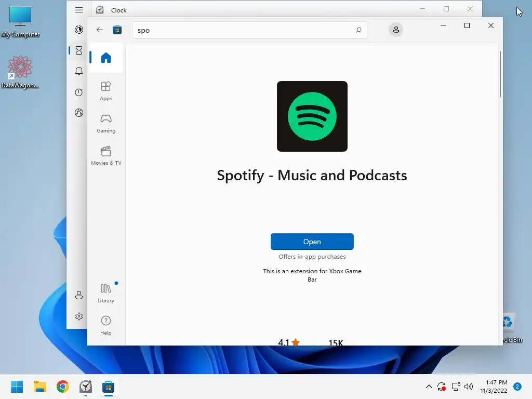Select Recycle Bin desktop icon
Viewport: 532px width, 399px height.
512,328
